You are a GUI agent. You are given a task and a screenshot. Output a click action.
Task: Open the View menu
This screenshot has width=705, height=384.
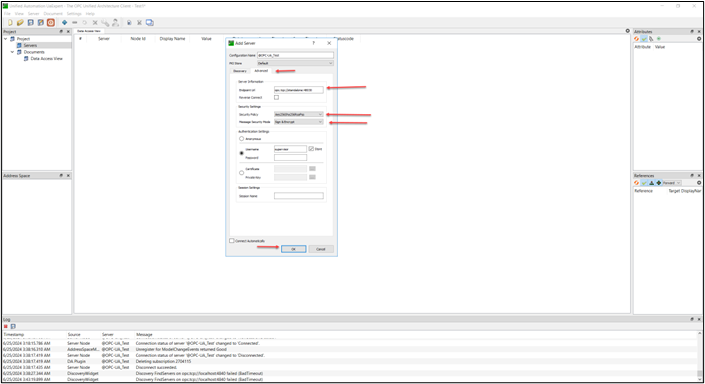point(19,13)
